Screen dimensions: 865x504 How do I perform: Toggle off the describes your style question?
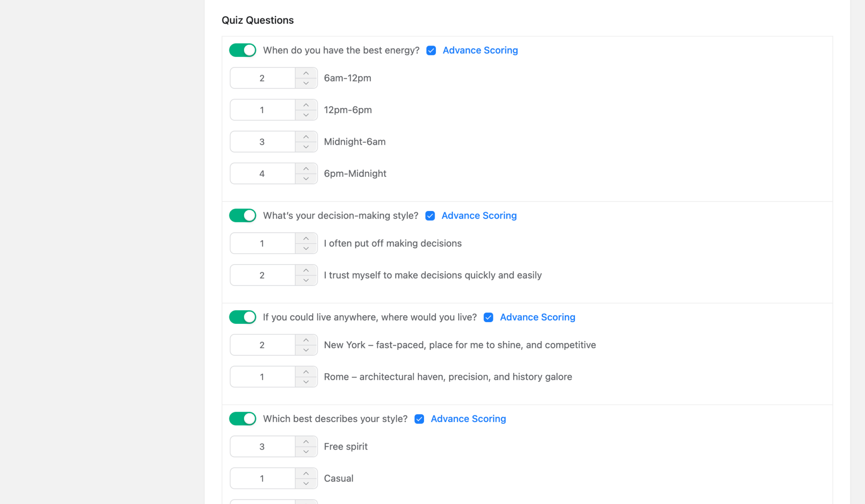pyautogui.click(x=242, y=418)
